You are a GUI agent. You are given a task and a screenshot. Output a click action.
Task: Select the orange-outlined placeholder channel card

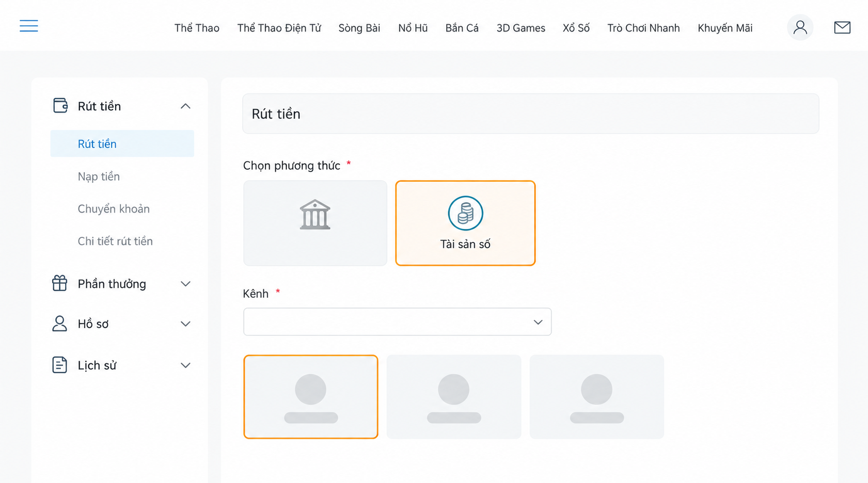tap(311, 396)
